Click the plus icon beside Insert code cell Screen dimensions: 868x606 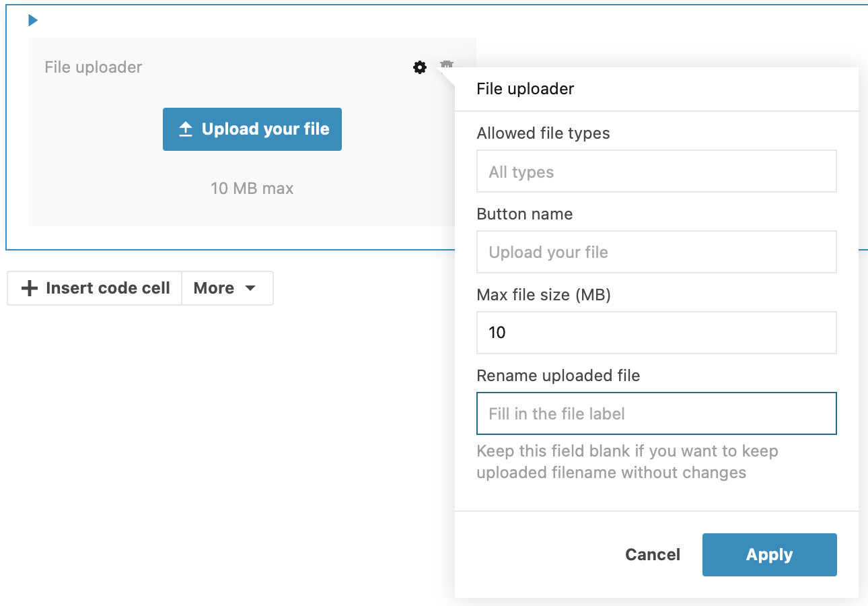(x=29, y=288)
